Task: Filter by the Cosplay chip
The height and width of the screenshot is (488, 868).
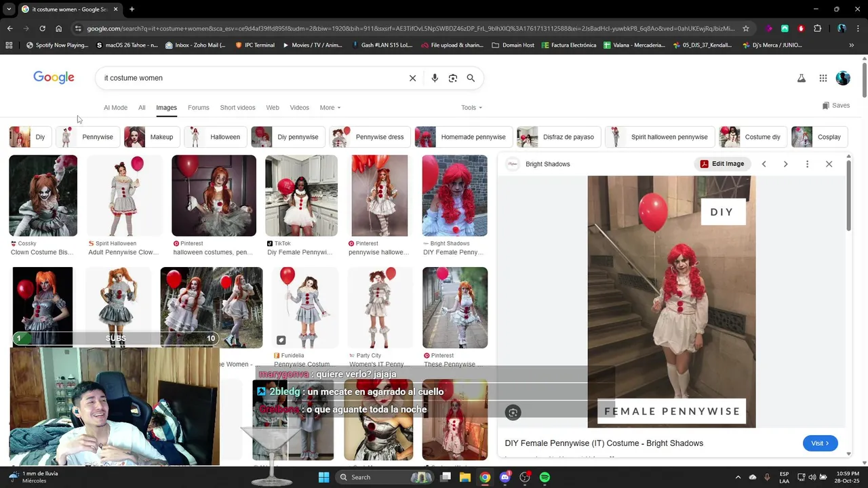Action: (819, 137)
